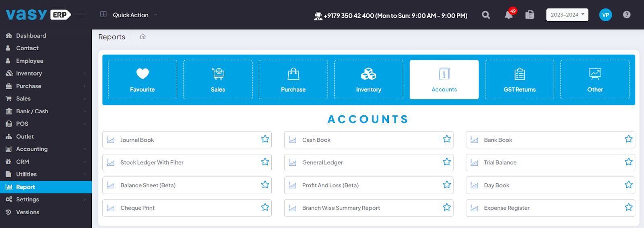Screen dimensions: 644x228
Task: Toggle favourite star for Cash Book
Action: [447, 139]
